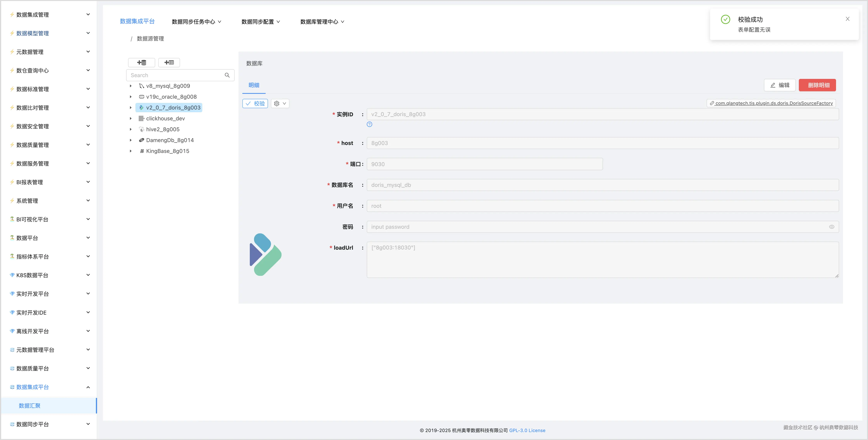Switch to the 明细 tab
This screenshot has height=440, width=868.
[x=254, y=85]
